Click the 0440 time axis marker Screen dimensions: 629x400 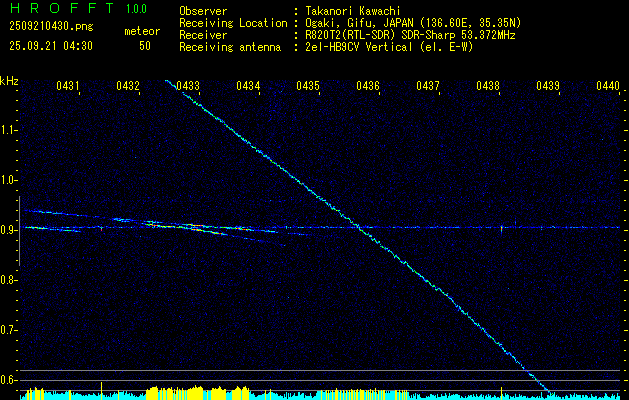[608, 85]
